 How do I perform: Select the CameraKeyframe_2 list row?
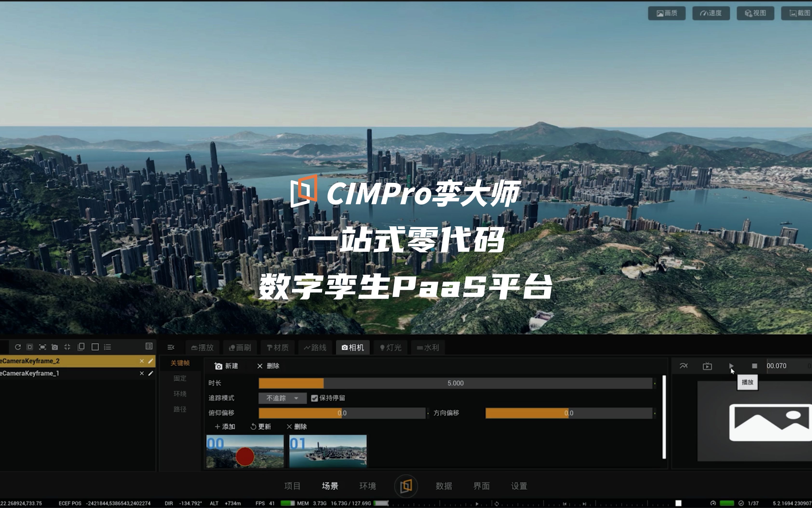tap(78, 361)
